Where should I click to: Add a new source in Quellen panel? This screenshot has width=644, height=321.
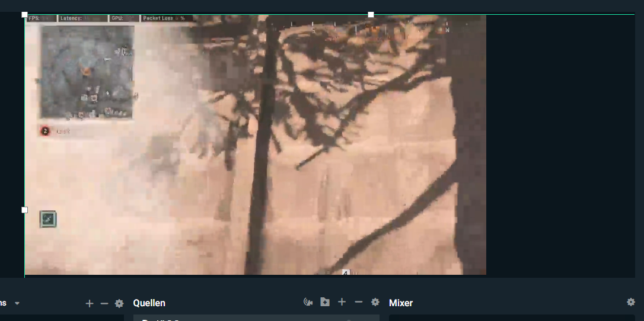[342, 302]
